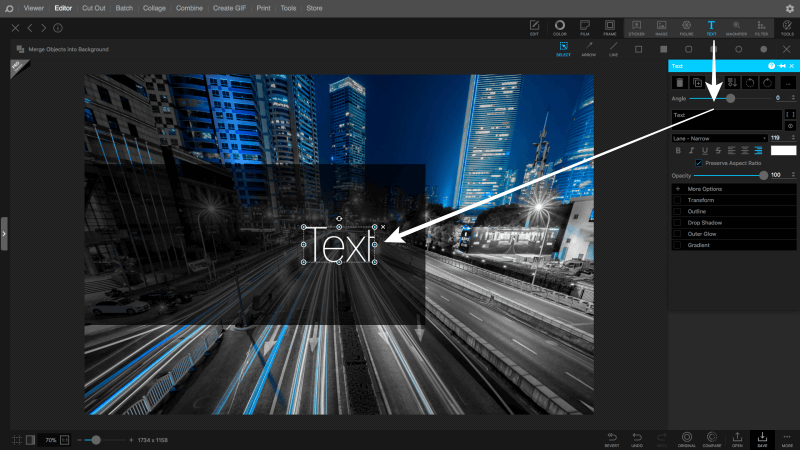Select the Image insert tool
This screenshot has width=800, height=450.
pyautogui.click(x=661, y=28)
